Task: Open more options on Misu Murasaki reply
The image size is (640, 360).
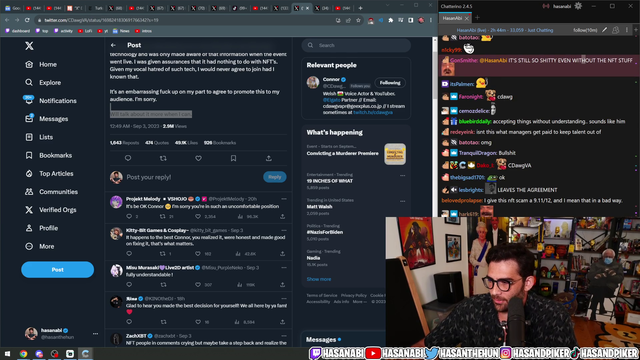Action: point(284,268)
